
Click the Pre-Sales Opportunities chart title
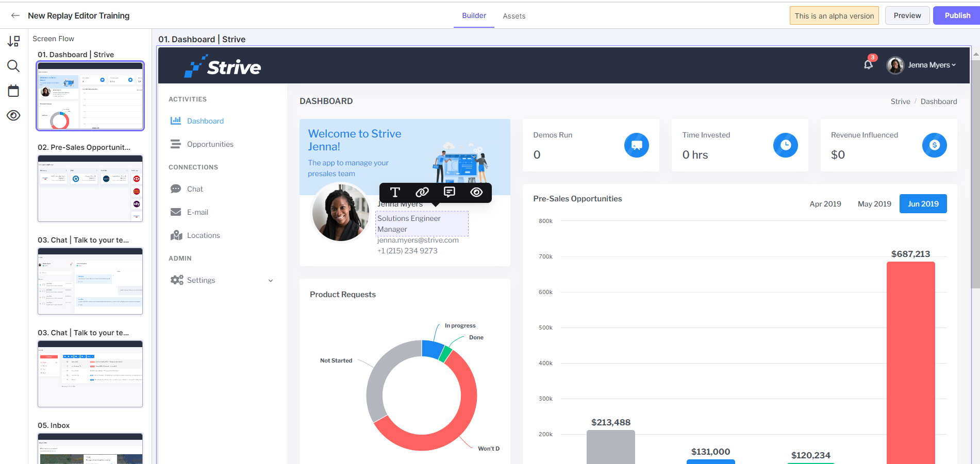[577, 199]
